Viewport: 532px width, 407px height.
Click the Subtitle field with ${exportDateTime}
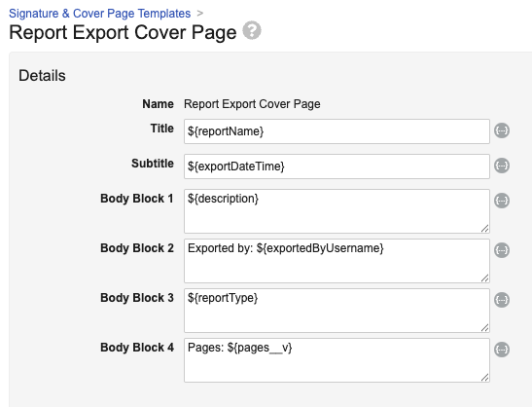click(x=337, y=166)
